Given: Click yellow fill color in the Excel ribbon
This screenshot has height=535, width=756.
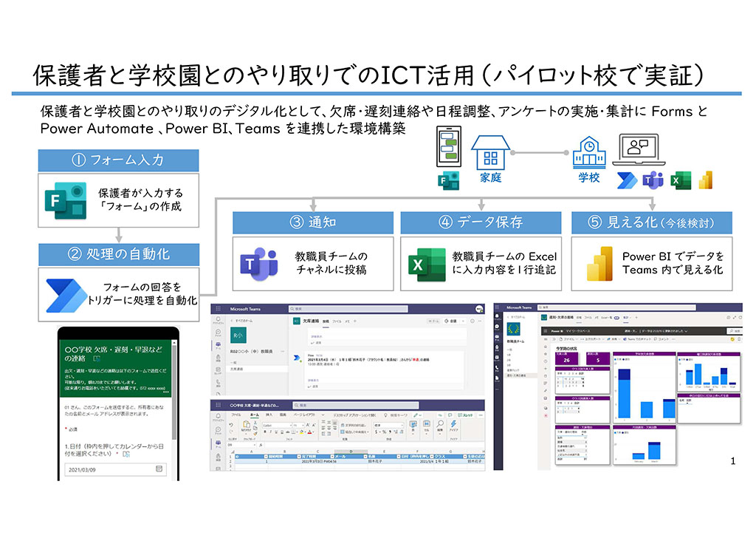Looking at the screenshot, I should [x=301, y=432].
